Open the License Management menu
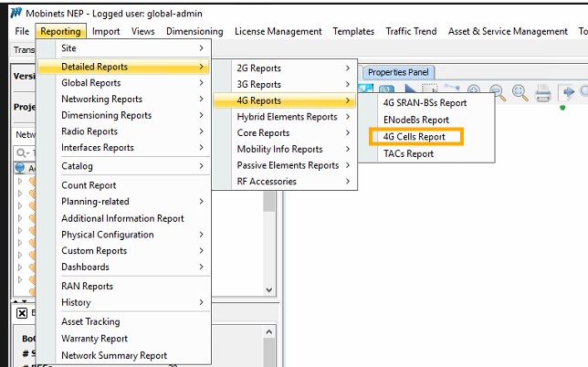The height and width of the screenshot is (367, 588). (278, 31)
